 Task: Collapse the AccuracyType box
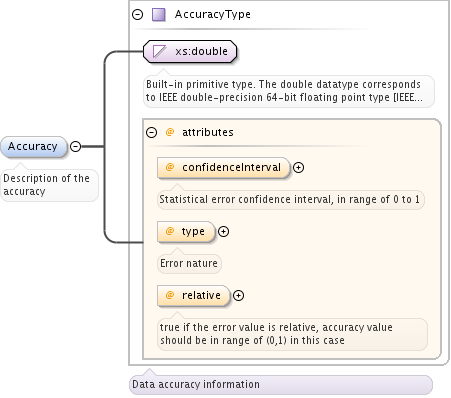tap(137, 15)
